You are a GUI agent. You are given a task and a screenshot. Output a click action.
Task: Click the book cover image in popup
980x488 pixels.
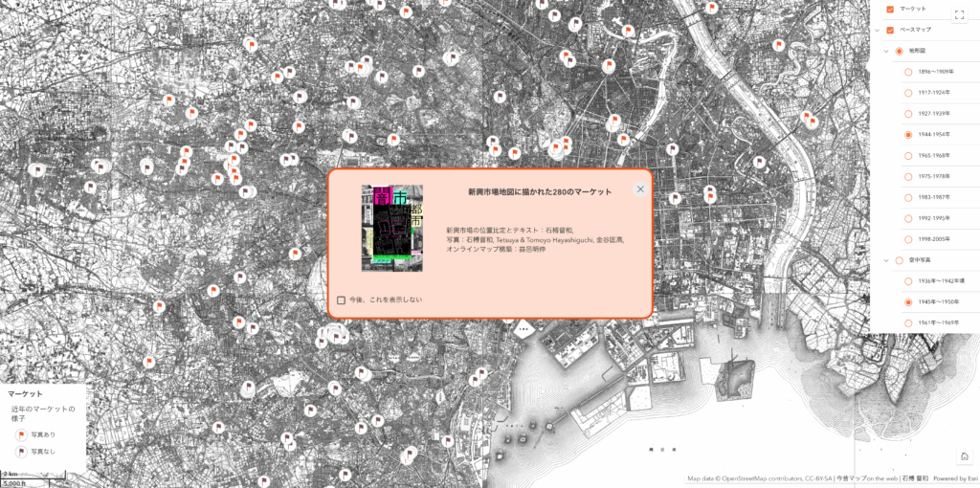point(391,227)
